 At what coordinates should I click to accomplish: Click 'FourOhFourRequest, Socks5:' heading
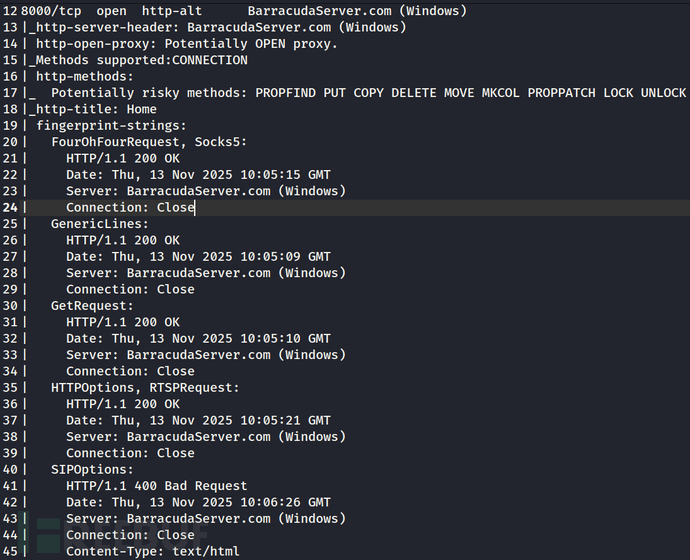[x=148, y=142]
